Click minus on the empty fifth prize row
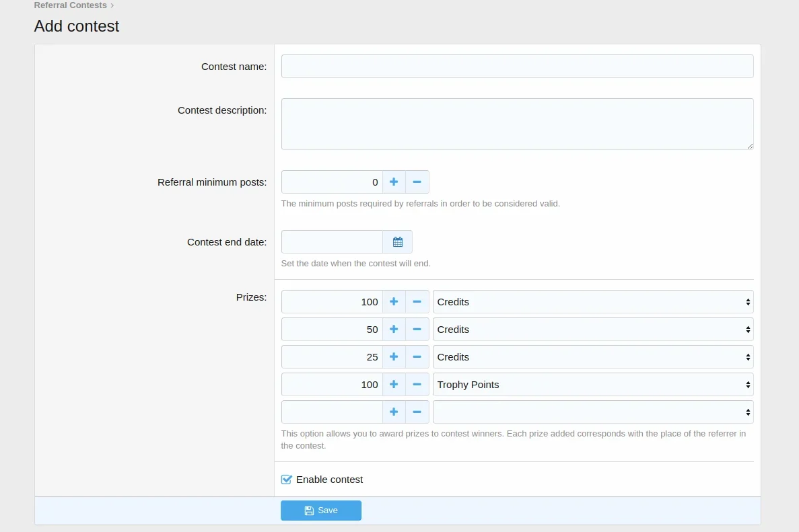This screenshot has height=532, width=799. tap(417, 412)
